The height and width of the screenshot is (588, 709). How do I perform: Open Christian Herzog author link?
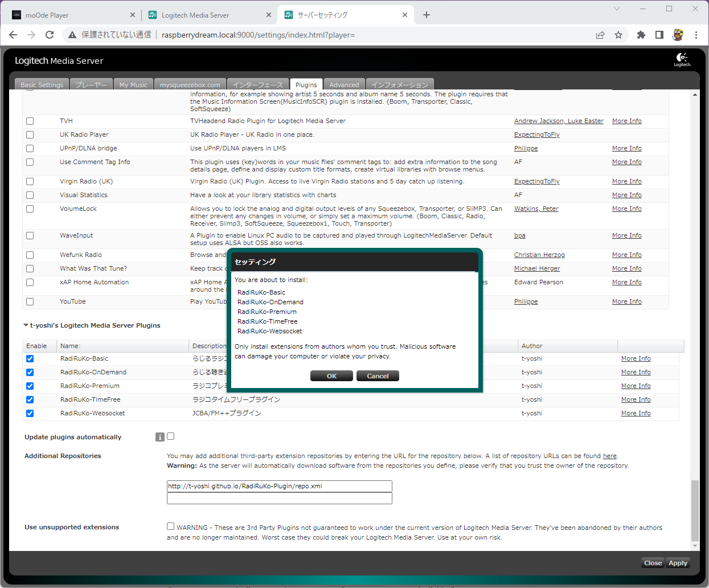tap(539, 255)
